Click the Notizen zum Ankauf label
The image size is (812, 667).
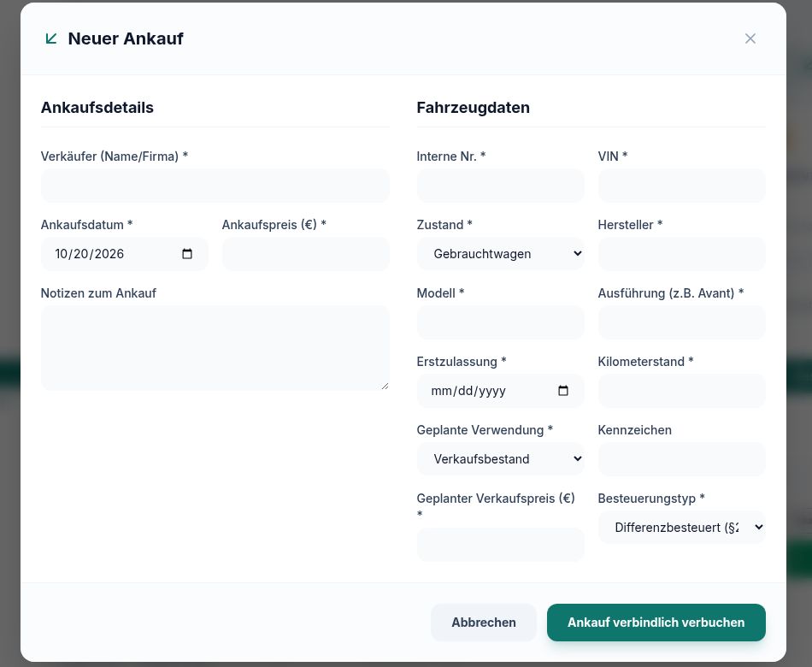98,292
